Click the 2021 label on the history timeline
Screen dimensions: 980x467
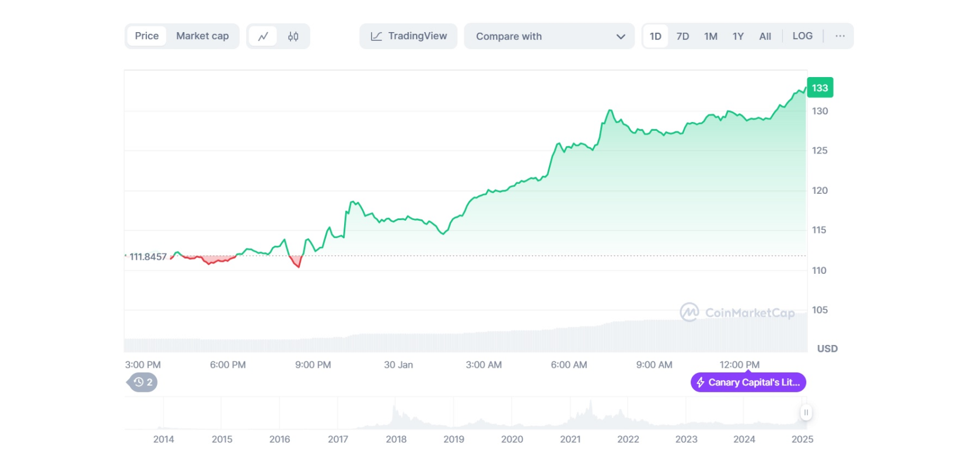(570, 439)
